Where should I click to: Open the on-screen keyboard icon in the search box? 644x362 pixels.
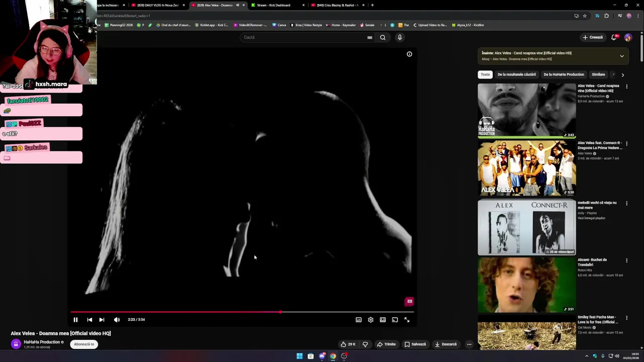pyautogui.click(x=370, y=37)
